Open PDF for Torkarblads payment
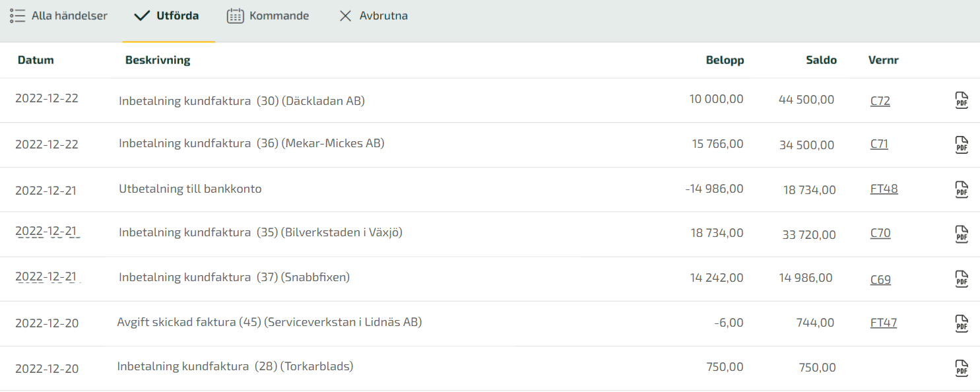Screen dimensions: 980x392 (x=962, y=368)
